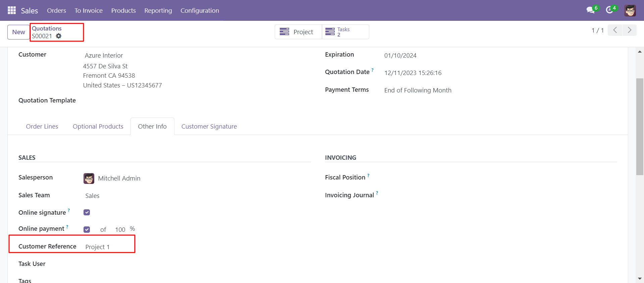Viewport: 644px width, 283px height.
Task: Click the vertical scrollbar thumb
Action: coord(640,127)
